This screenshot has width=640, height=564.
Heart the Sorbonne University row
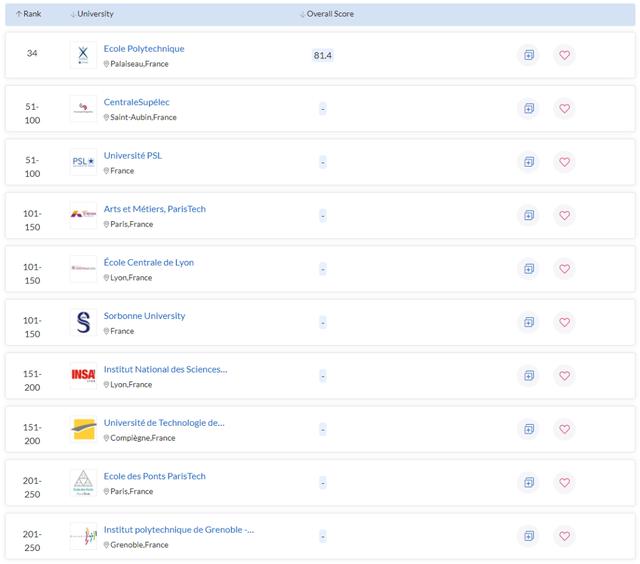[564, 322]
